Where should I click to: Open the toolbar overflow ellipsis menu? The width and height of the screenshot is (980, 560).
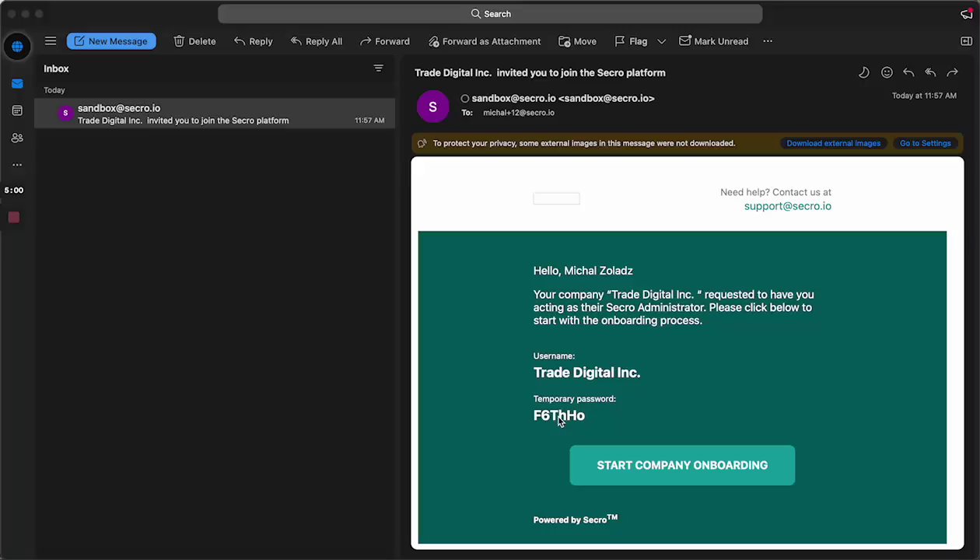[768, 41]
